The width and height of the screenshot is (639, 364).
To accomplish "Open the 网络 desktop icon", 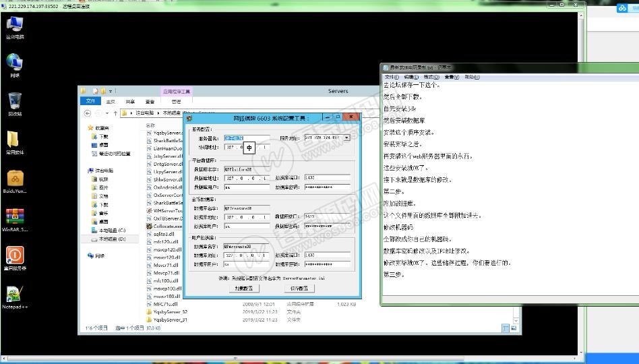I will (15, 65).
